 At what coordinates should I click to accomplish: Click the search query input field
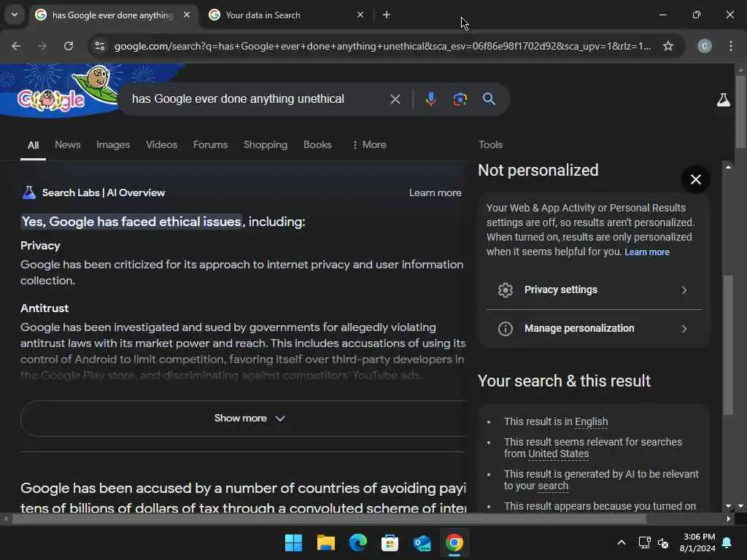pyautogui.click(x=255, y=99)
